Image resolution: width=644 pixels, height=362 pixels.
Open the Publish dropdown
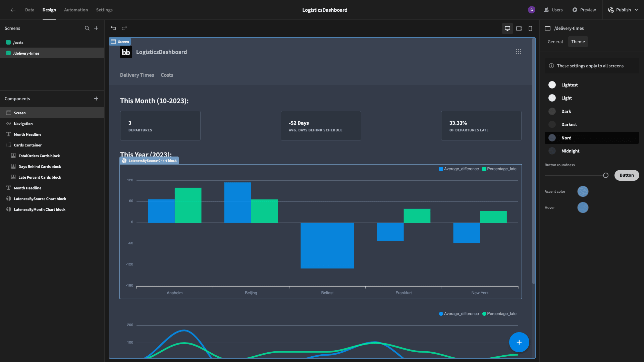(x=623, y=10)
